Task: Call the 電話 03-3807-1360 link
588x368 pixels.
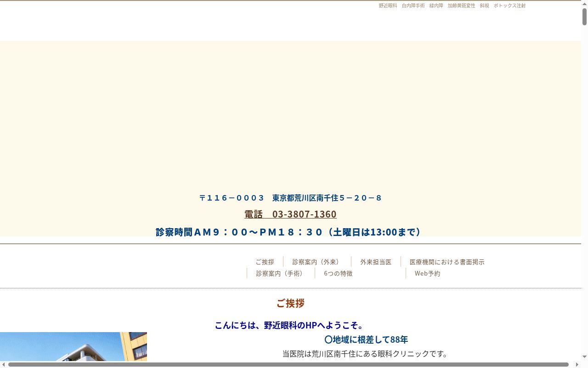Action: click(x=290, y=214)
